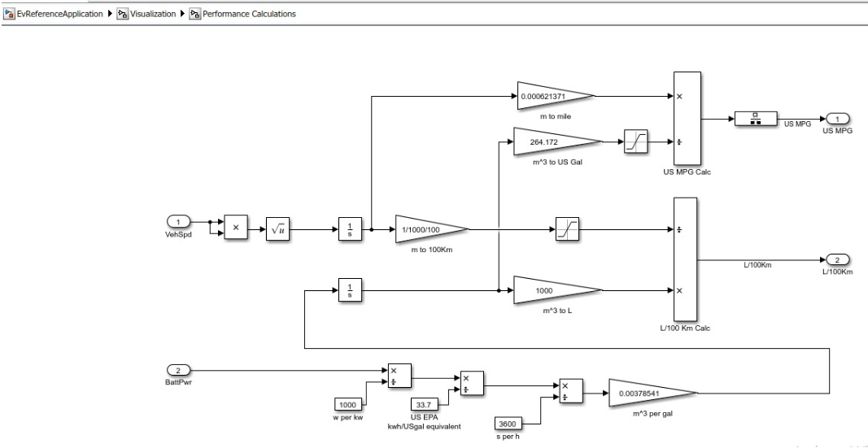Click the 'm to 100Km' label
This screenshot has height=448, width=868.
coord(432,250)
